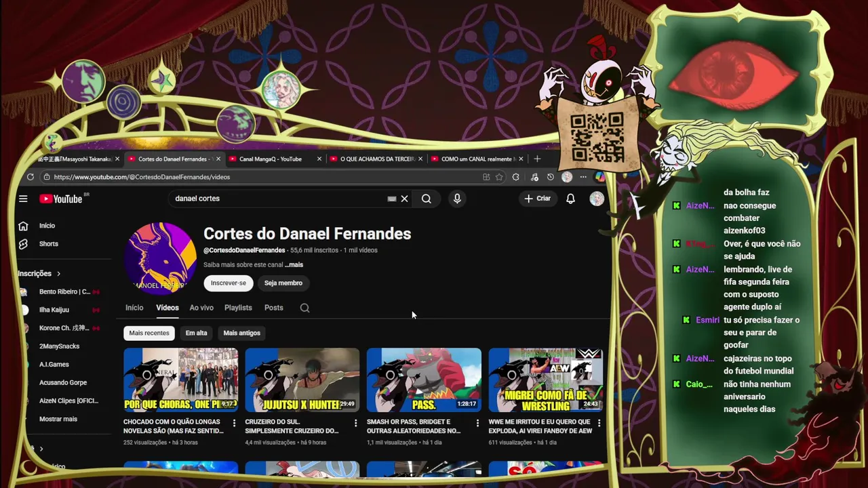Open the POR QUE CHORAS video thumbnail

[181, 380]
